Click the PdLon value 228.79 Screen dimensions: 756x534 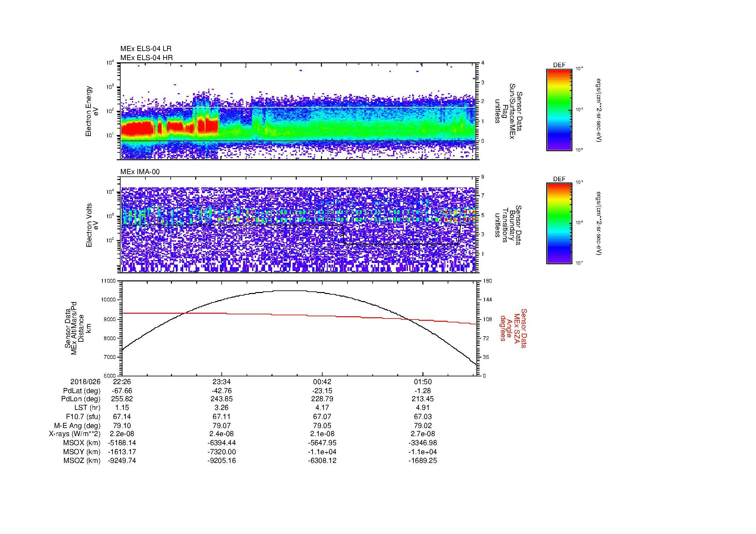[322, 399]
